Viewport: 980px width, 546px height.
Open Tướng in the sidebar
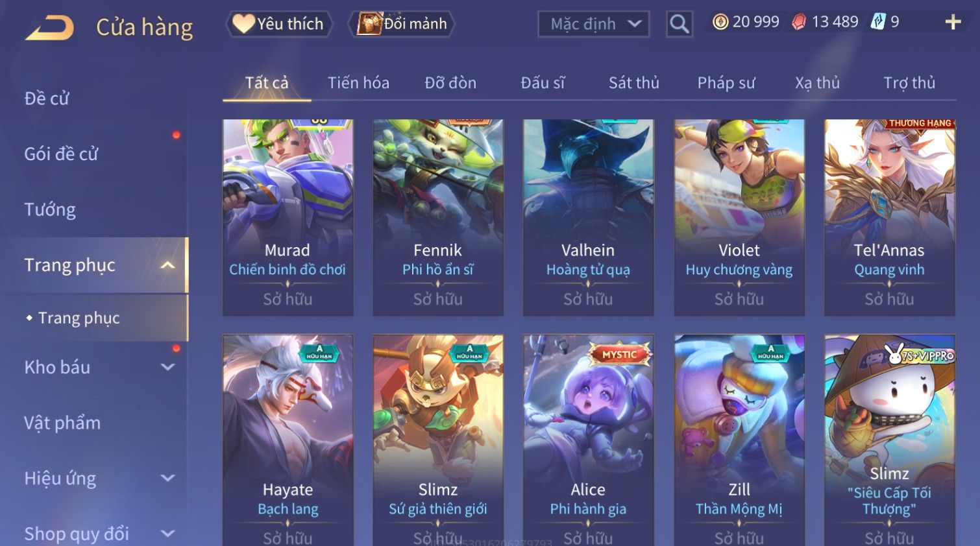tap(50, 210)
